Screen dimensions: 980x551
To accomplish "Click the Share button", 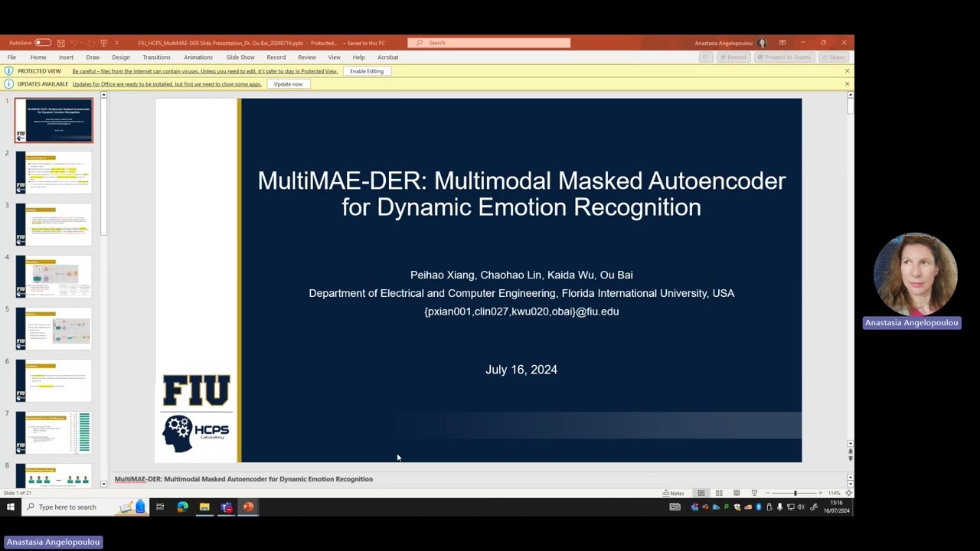I will (x=833, y=57).
